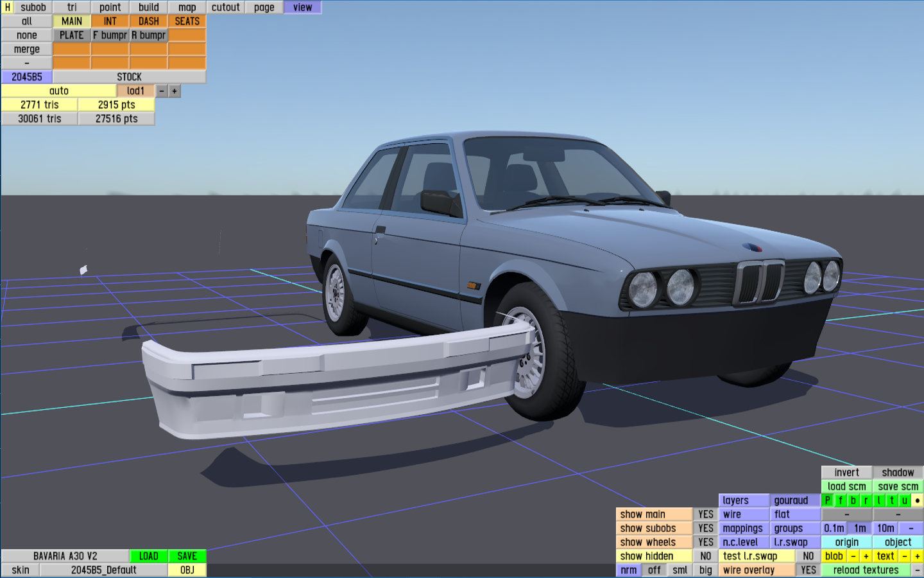
Task: Click the none button
Action: click(27, 35)
